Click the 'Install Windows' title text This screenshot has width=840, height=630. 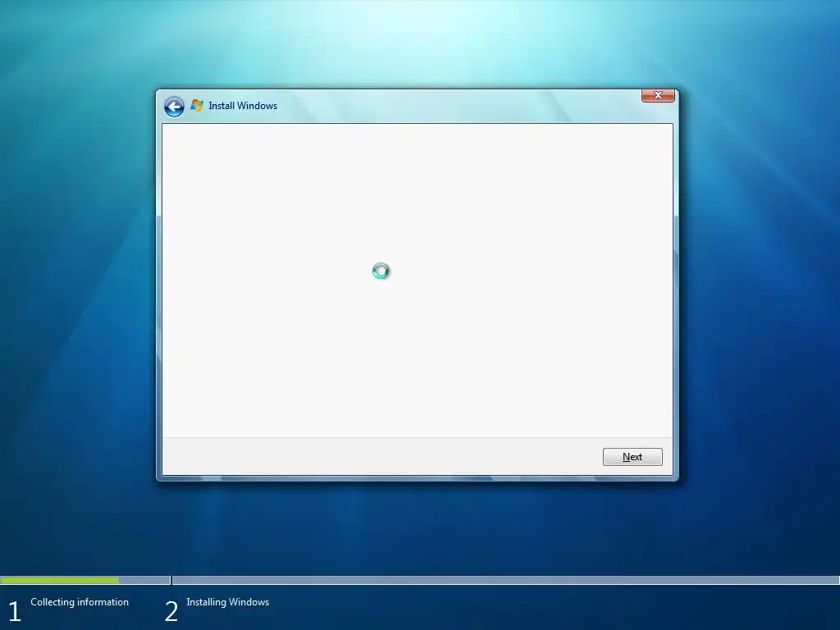point(243,106)
